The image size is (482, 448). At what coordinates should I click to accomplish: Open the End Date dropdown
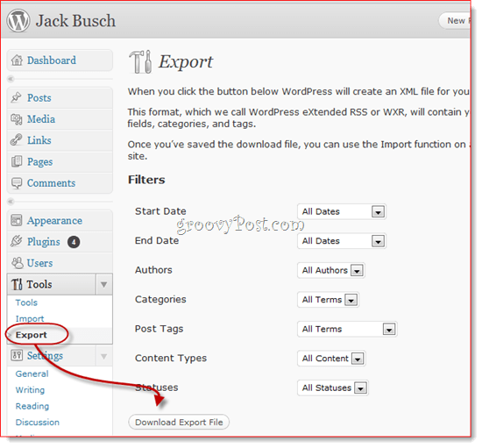click(x=342, y=241)
